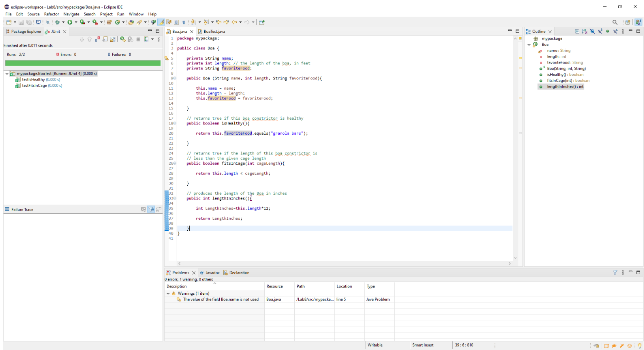
Task: Click the New wizard icon in main toolbar
Action: 9,22
